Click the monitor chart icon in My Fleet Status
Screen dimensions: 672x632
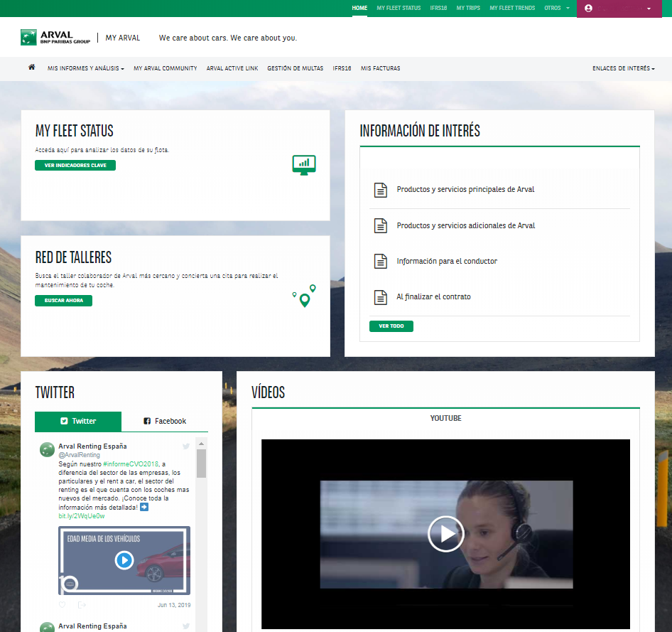pos(304,165)
